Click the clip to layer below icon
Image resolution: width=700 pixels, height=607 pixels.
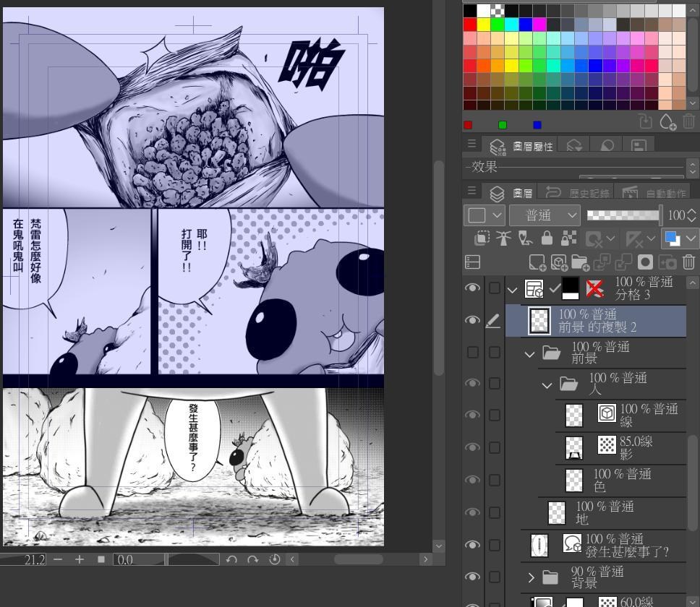coord(482,238)
